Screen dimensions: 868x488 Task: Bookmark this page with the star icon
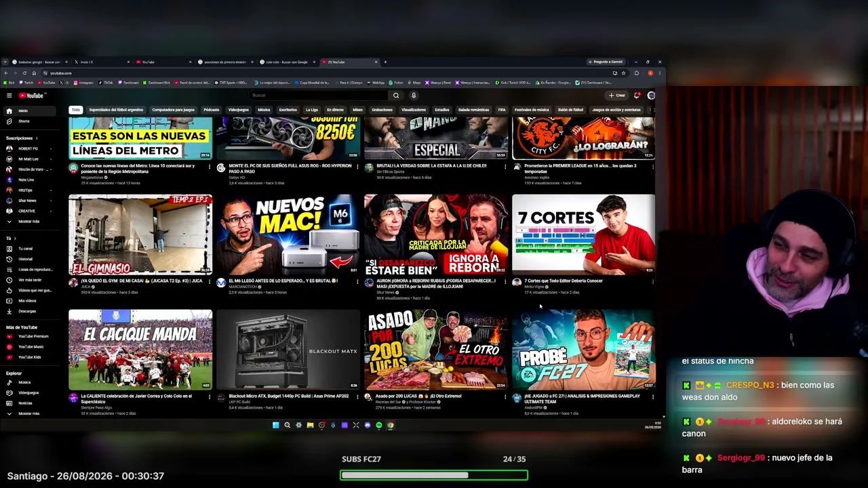pyautogui.click(x=623, y=73)
